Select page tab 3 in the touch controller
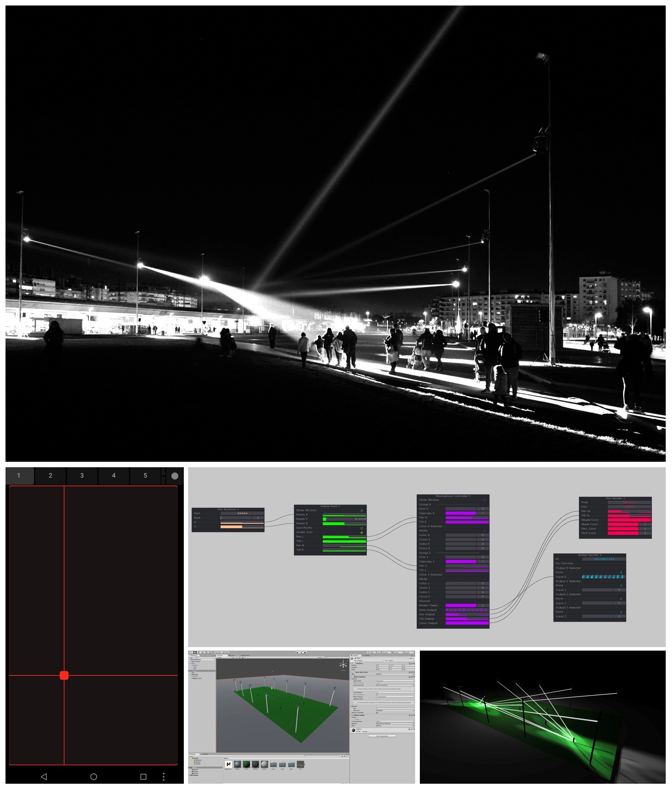The height and width of the screenshot is (790, 672). coord(82,475)
